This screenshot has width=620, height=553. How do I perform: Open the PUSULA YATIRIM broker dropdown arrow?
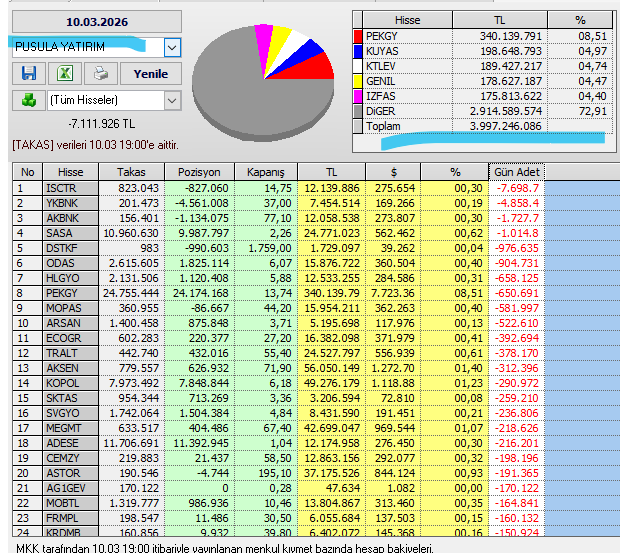(172, 48)
